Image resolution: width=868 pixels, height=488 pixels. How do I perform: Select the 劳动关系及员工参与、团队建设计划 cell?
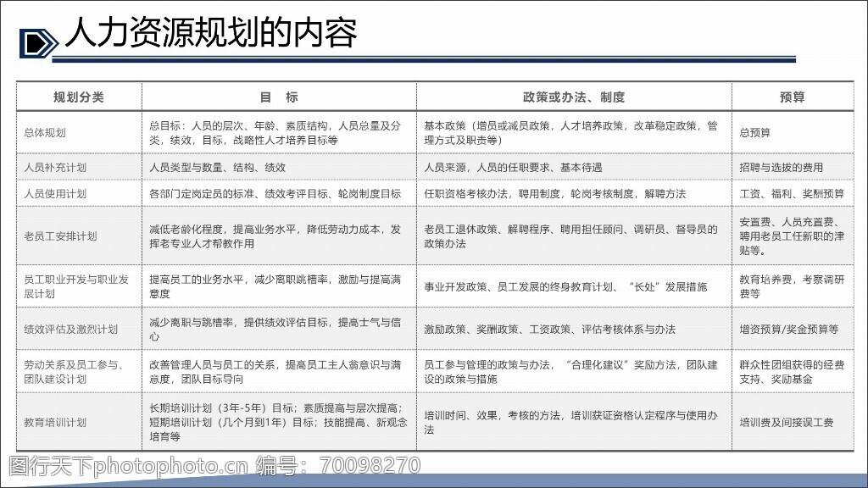(74, 372)
